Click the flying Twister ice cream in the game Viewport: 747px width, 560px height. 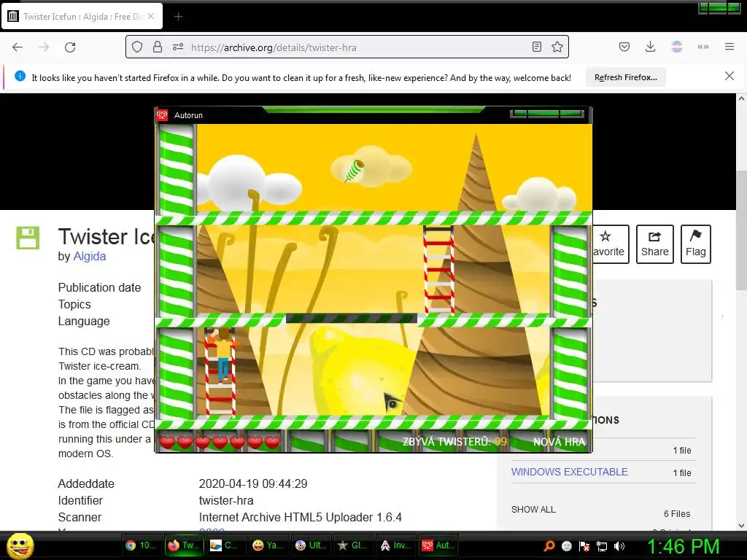(x=354, y=171)
